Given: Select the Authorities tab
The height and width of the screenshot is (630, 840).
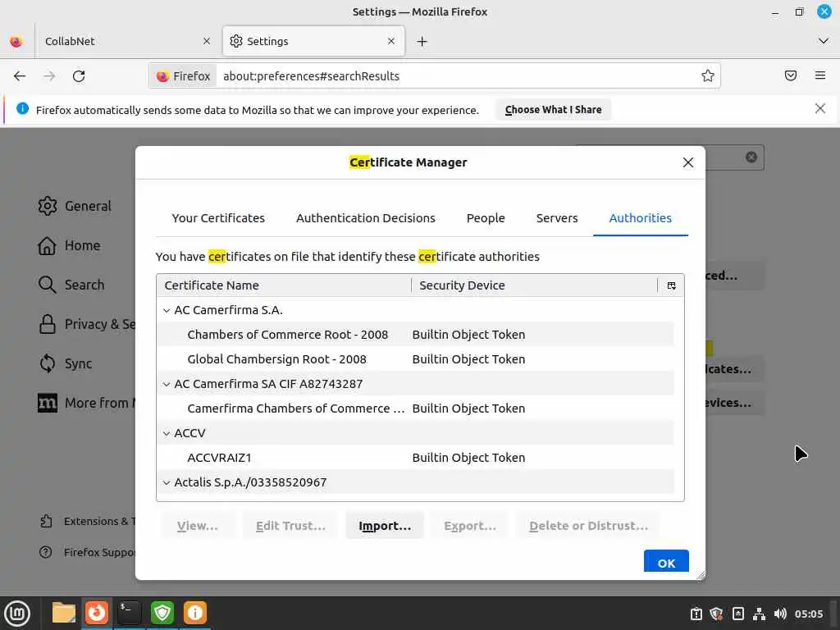Looking at the screenshot, I should (640, 218).
